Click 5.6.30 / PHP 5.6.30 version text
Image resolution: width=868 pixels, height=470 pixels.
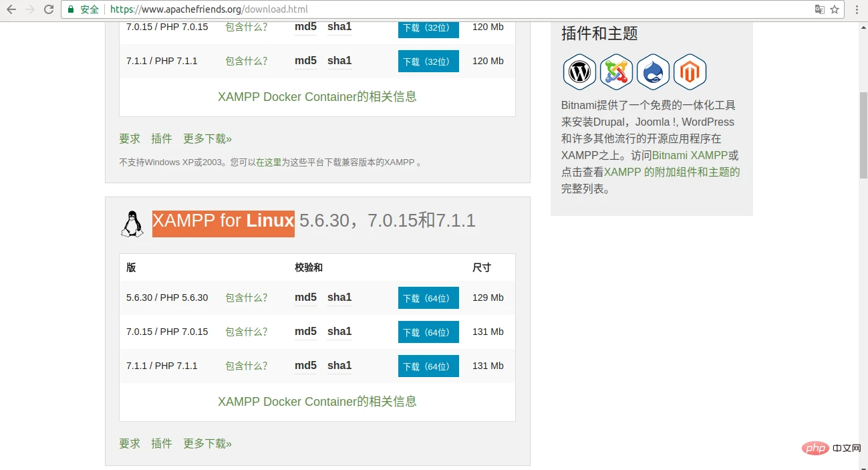tap(167, 298)
